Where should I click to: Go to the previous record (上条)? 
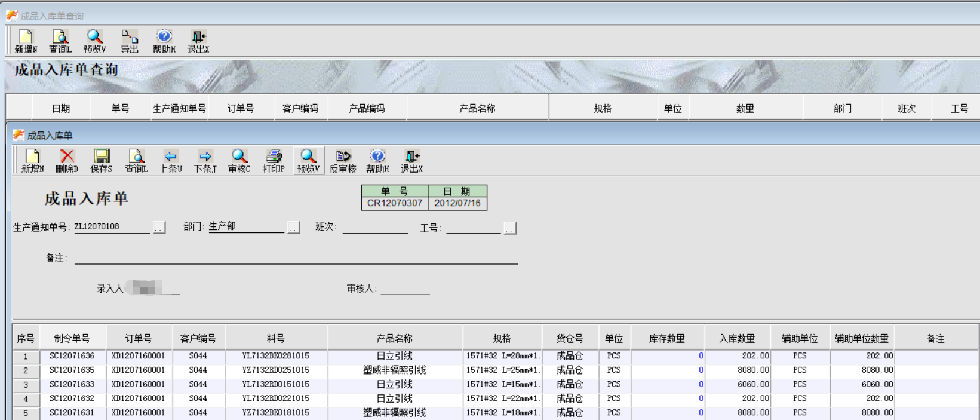click(x=171, y=160)
